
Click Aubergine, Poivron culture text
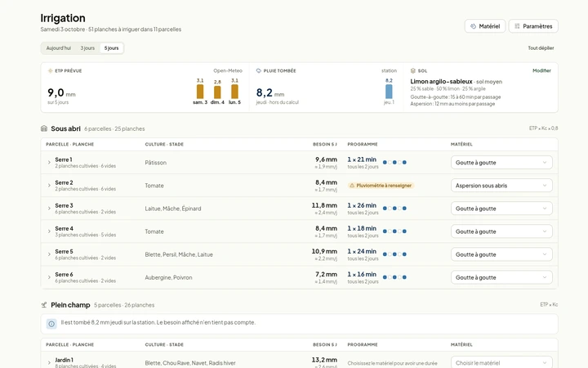[168, 277]
